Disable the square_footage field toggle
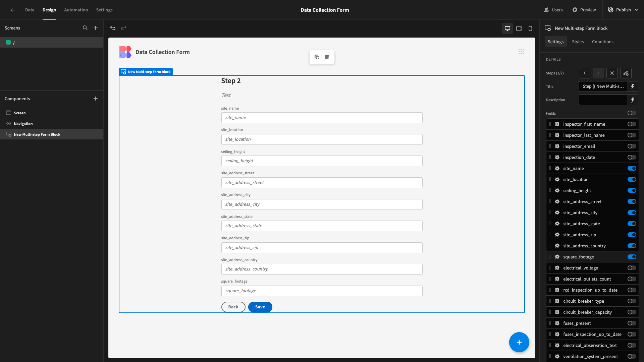The image size is (644, 362). (x=632, y=257)
